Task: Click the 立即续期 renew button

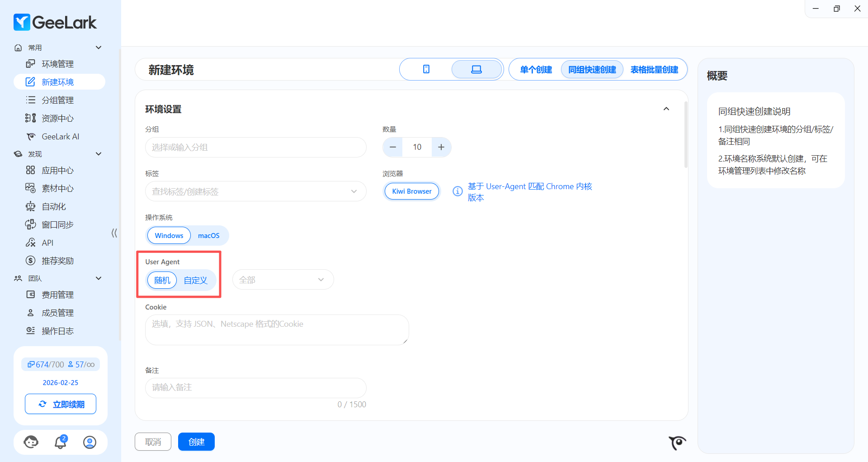Action: (61, 404)
